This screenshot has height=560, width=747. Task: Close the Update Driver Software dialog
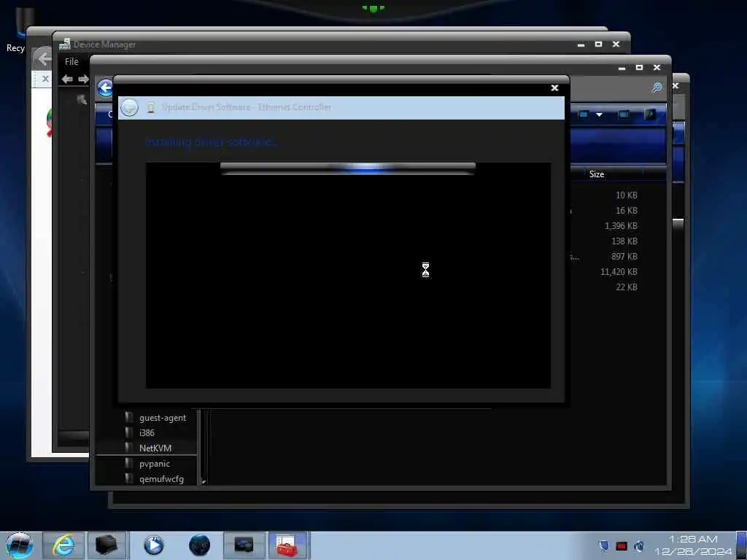tap(554, 88)
